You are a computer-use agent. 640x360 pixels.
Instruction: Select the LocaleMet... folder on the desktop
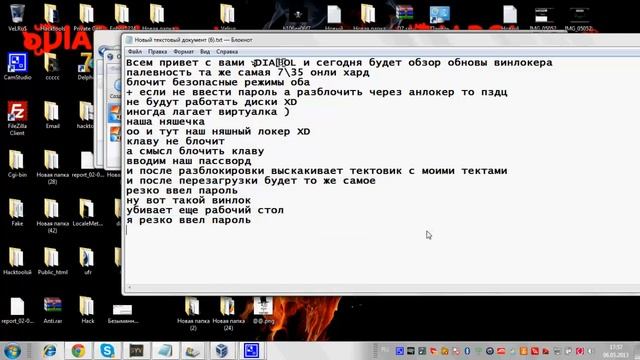[87, 212]
